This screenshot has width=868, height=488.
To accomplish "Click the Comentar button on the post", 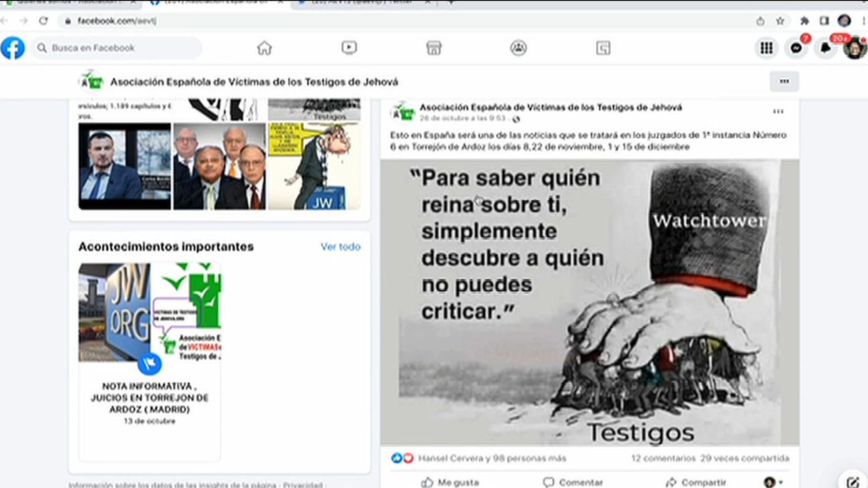I will (x=573, y=482).
